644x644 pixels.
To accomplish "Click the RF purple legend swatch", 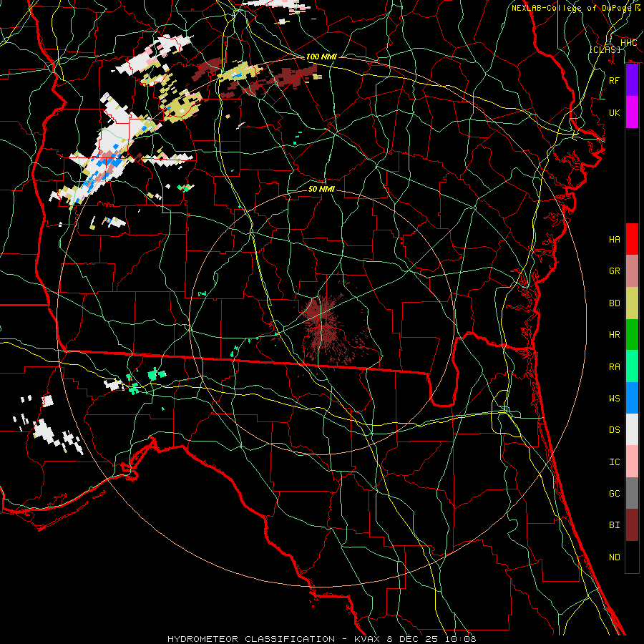I will [x=632, y=79].
